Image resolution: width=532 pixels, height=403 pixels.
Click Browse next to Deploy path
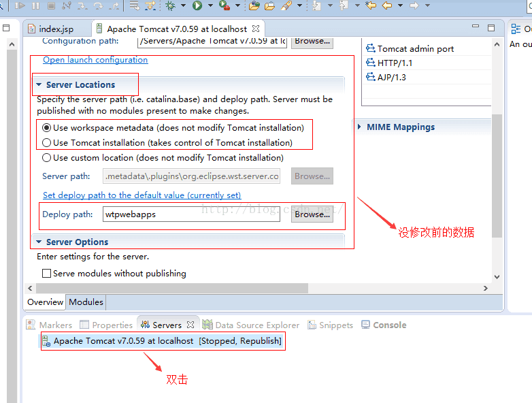click(312, 214)
